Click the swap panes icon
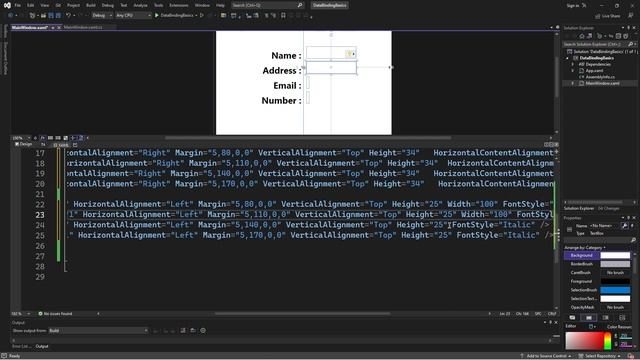 (43, 144)
